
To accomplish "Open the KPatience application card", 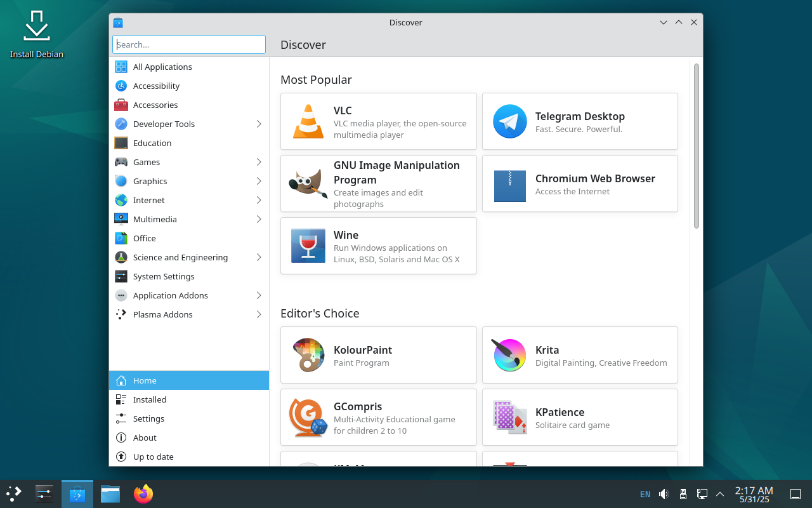I will (x=580, y=417).
